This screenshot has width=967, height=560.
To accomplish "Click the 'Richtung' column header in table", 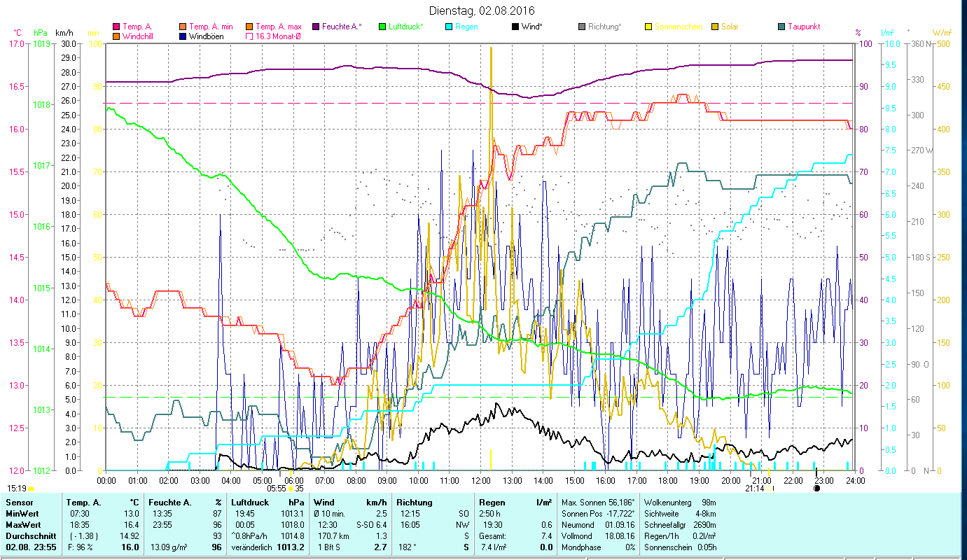I will tap(415, 503).
